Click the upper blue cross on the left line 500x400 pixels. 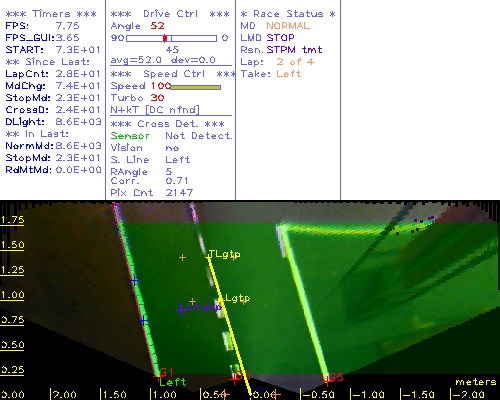[135, 281]
